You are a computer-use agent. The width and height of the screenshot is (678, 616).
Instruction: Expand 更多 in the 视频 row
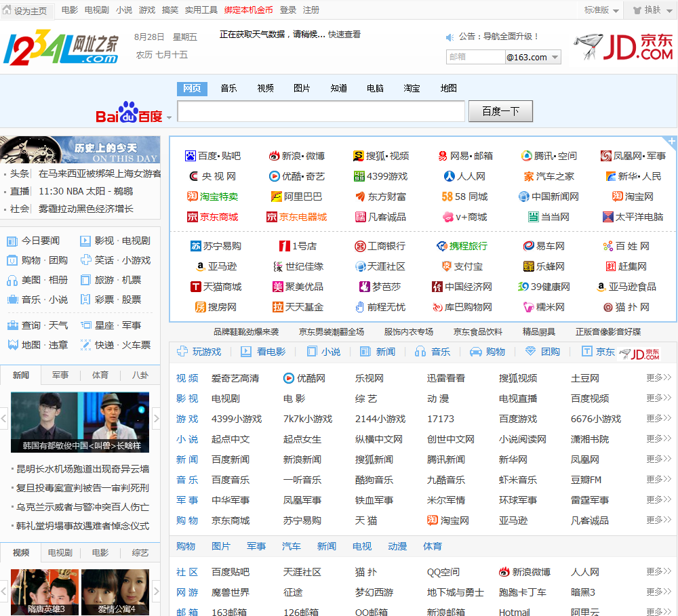(659, 378)
